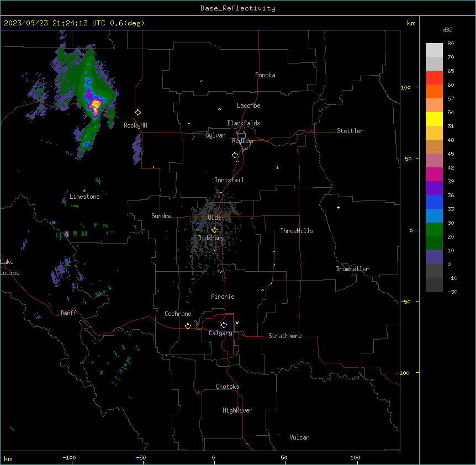Viewport: 476px width, 465px height.
Task: Click the Calgary city label
Action: click(220, 333)
